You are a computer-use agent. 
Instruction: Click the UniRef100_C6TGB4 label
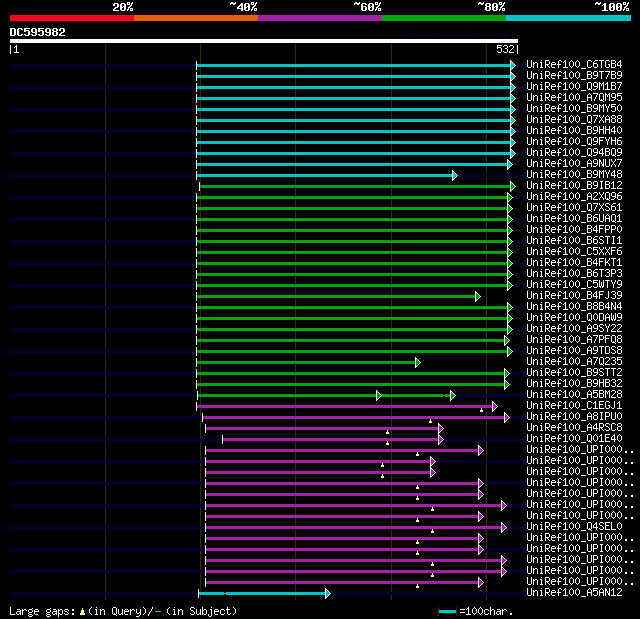[x=574, y=64]
